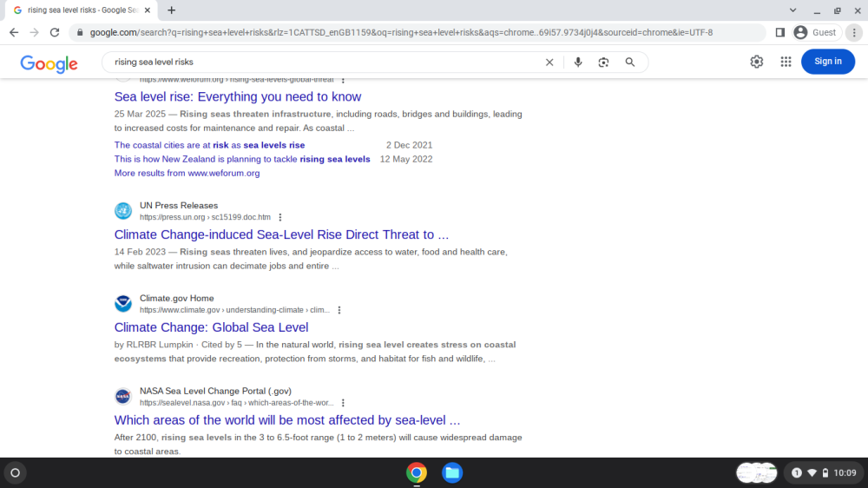
Task: Open the tab search dropdown arrow
Action: point(792,10)
